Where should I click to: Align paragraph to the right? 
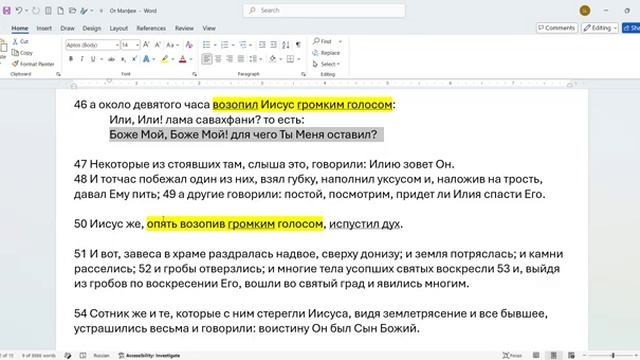[x=229, y=59]
